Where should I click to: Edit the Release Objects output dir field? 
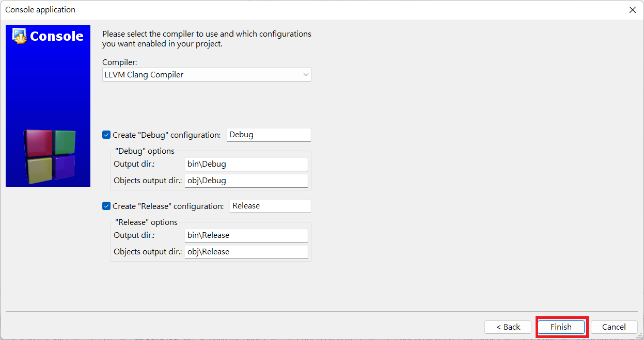(x=246, y=252)
